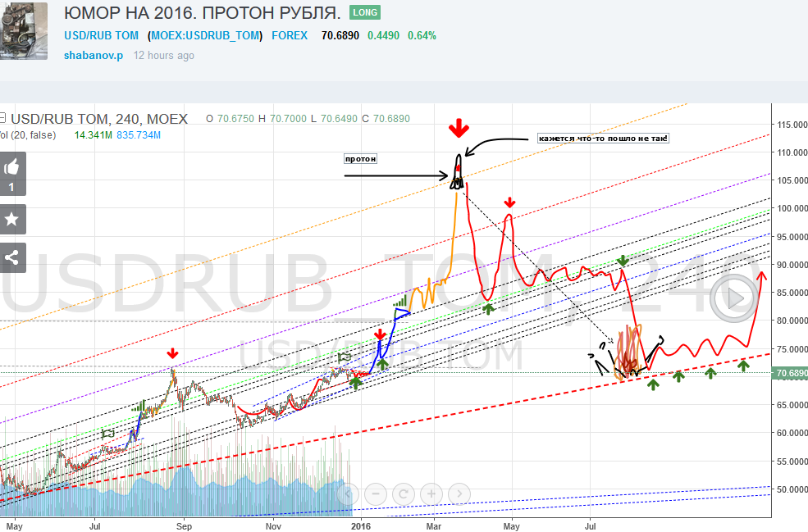Open the share icon on the chart

click(x=12, y=257)
